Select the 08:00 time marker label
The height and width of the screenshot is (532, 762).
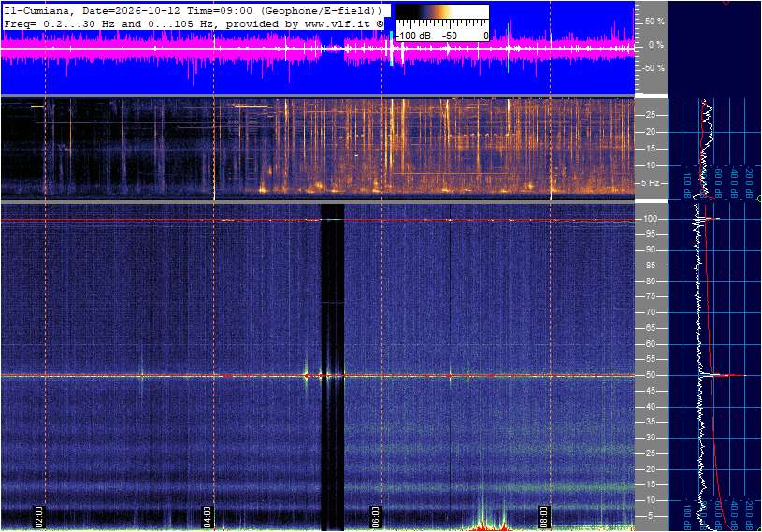tap(544, 517)
